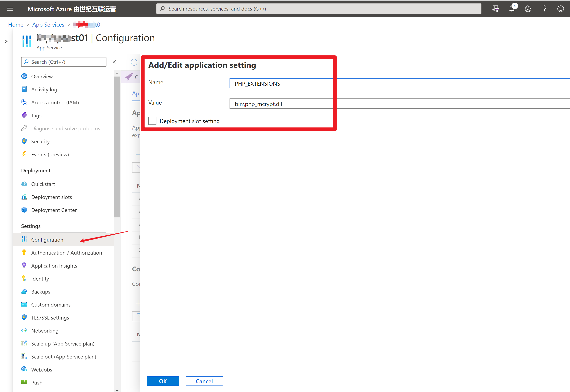
Task: Focus the top resource search bar
Action: [x=319, y=9]
